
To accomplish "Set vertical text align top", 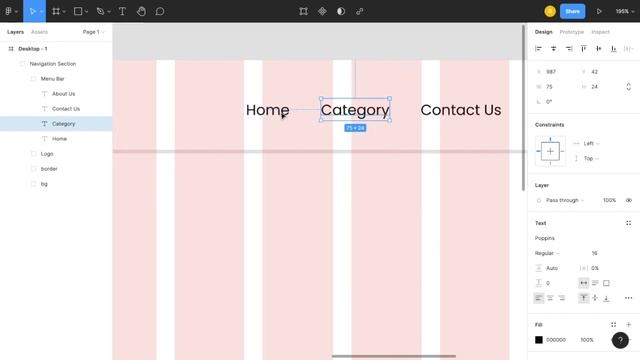I will pos(584,298).
